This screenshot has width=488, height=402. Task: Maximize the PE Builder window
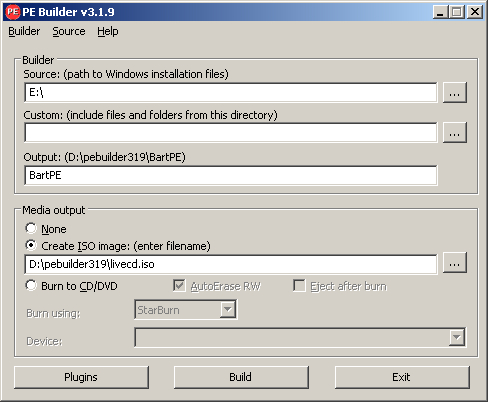tap(457, 12)
